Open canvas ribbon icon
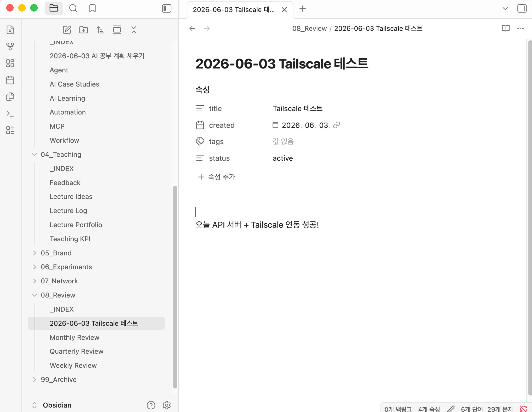Viewport: 532px width, 412px height. coord(10,63)
